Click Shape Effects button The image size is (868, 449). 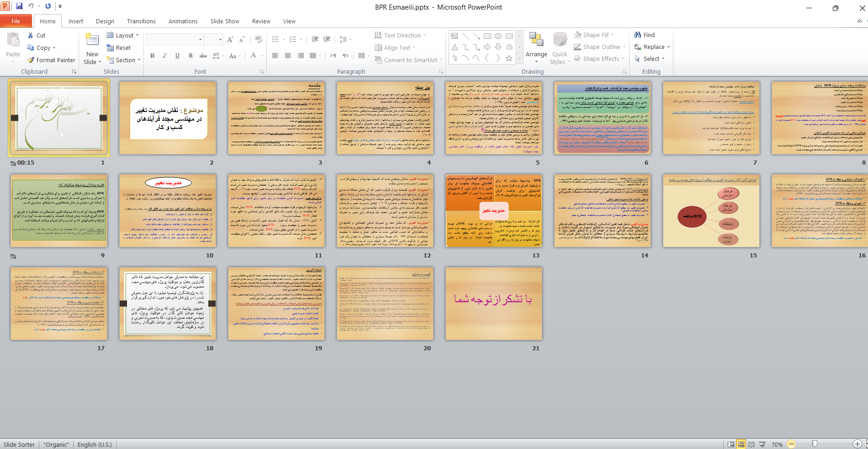[599, 59]
